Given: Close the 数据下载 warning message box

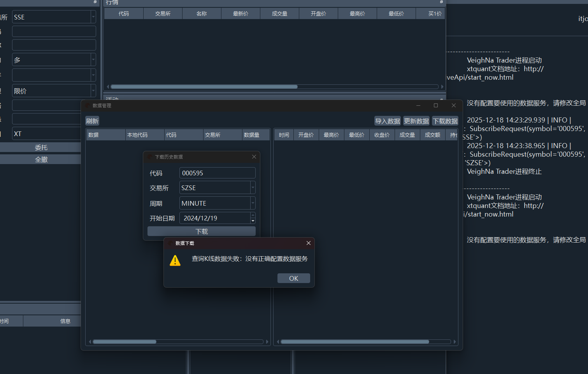Looking at the screenshot, I should (x=308, y=243).
